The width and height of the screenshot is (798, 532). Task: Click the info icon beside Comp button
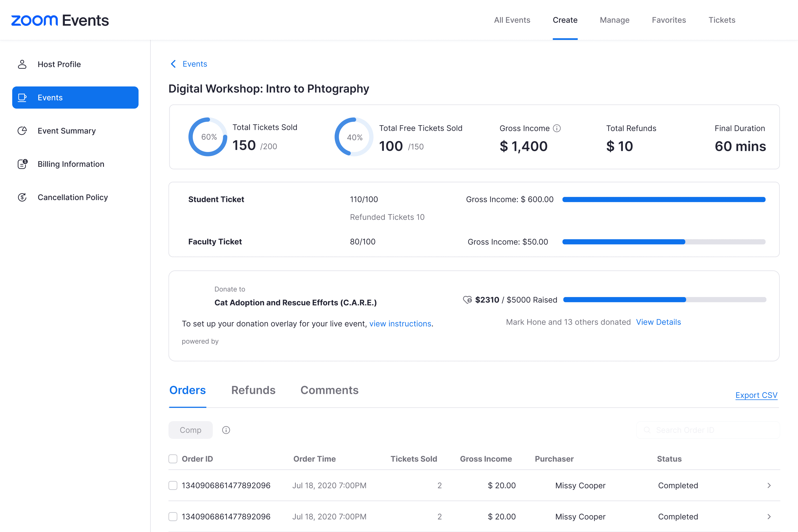(226, 430)
